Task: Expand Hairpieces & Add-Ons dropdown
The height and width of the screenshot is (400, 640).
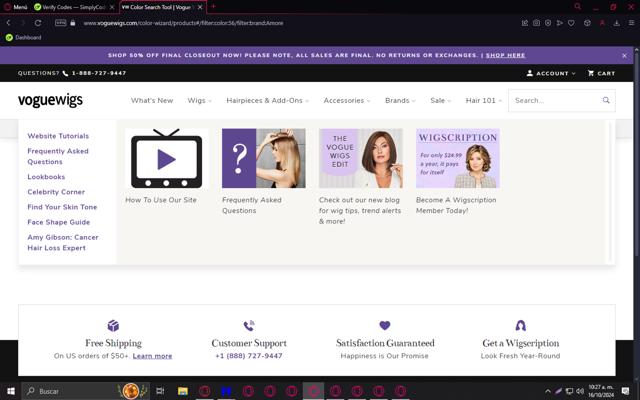Action: click(x=267, y=100)
